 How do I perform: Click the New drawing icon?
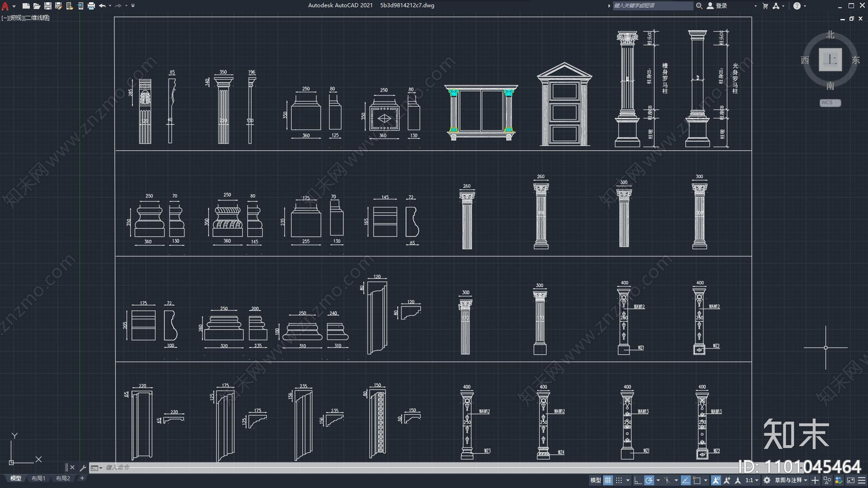[25, 6]
